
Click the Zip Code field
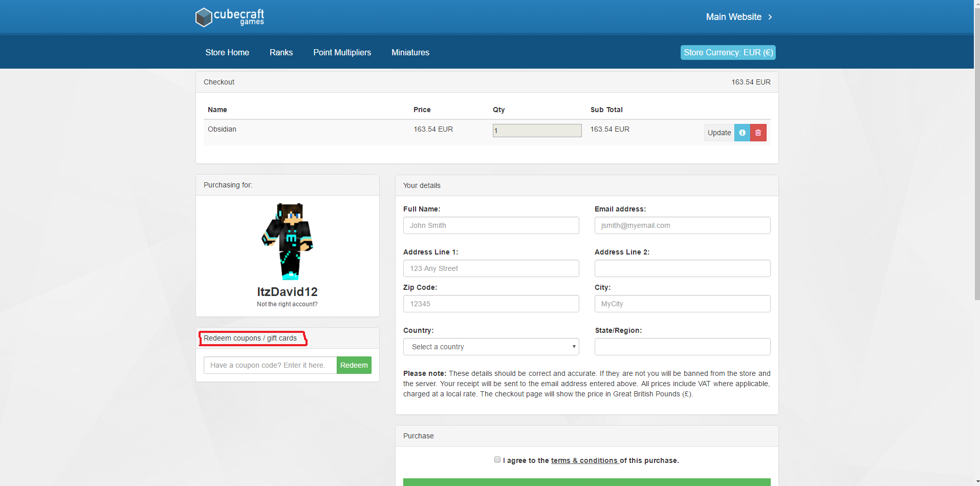click(491, 304)
